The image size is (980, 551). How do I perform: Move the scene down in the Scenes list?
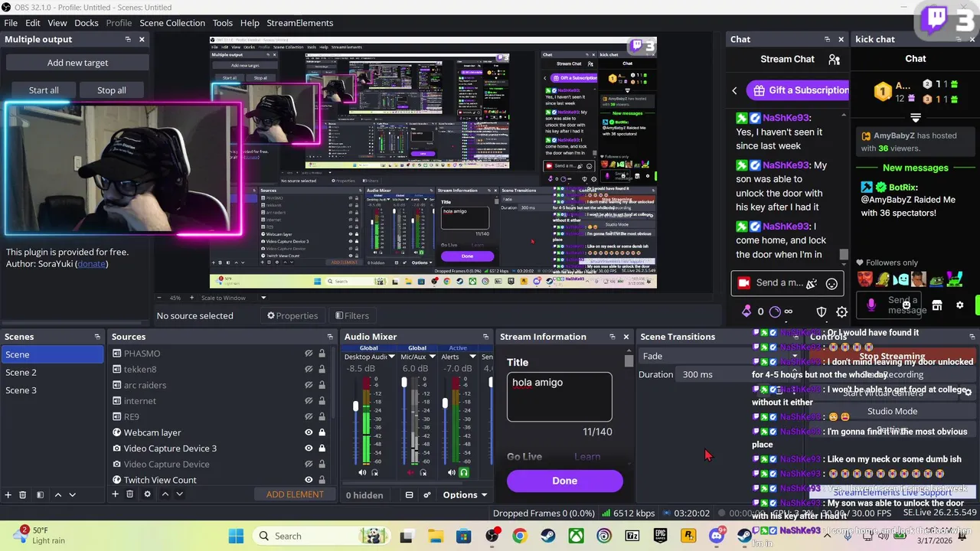tap(73, 494)
